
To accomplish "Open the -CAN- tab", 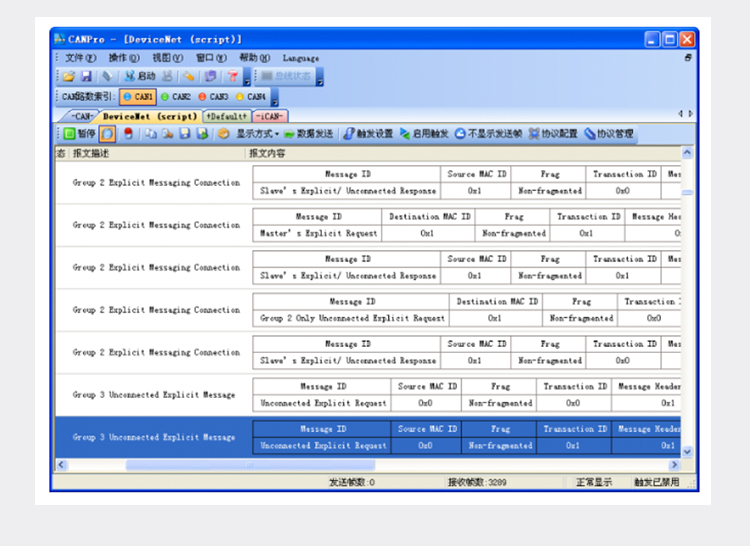I will tap(81, 116).
